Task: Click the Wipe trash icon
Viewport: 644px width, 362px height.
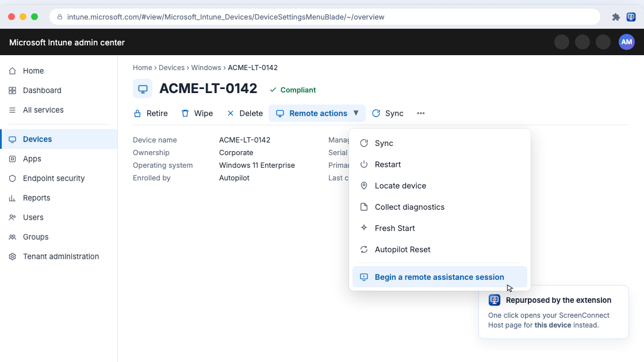Action: (185, 113)
